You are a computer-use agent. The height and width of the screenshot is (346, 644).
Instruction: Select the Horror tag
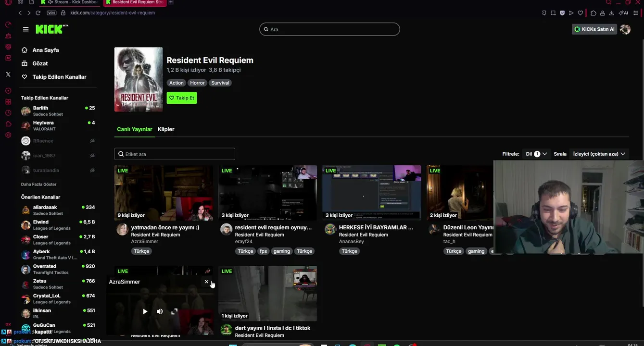coord(197,83)
